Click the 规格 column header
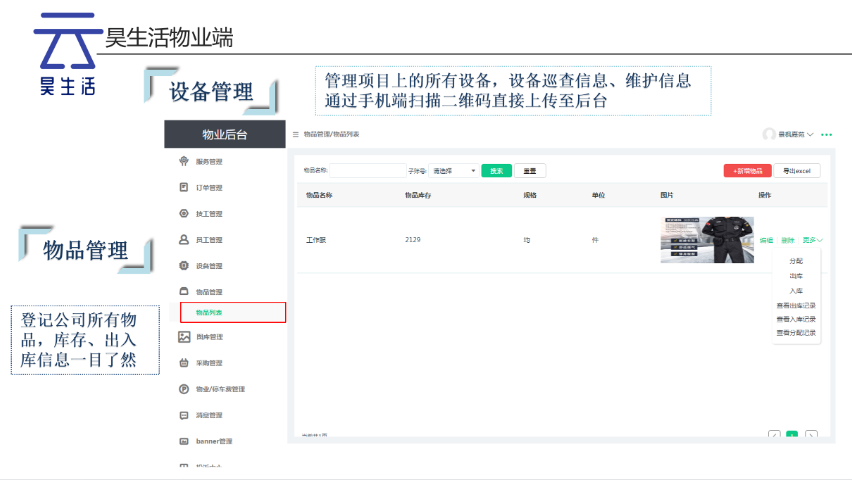This screenshot has width=852, height=480. [530, 195]
